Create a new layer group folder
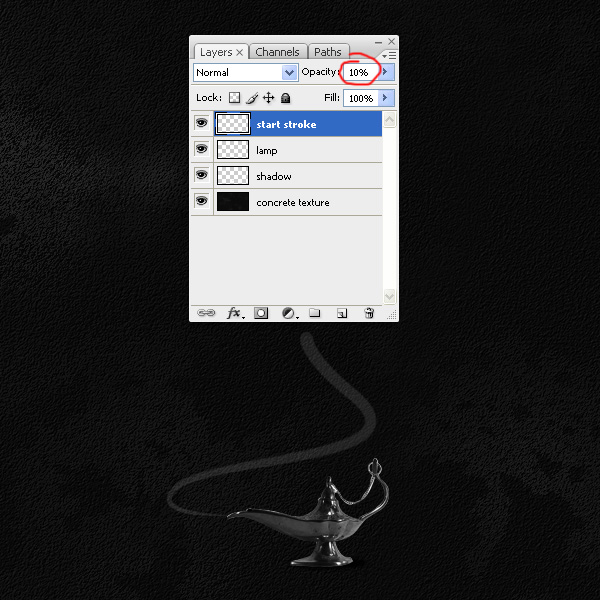The width and height of the screenshot is (600, 600). click(x=315, y=313)
